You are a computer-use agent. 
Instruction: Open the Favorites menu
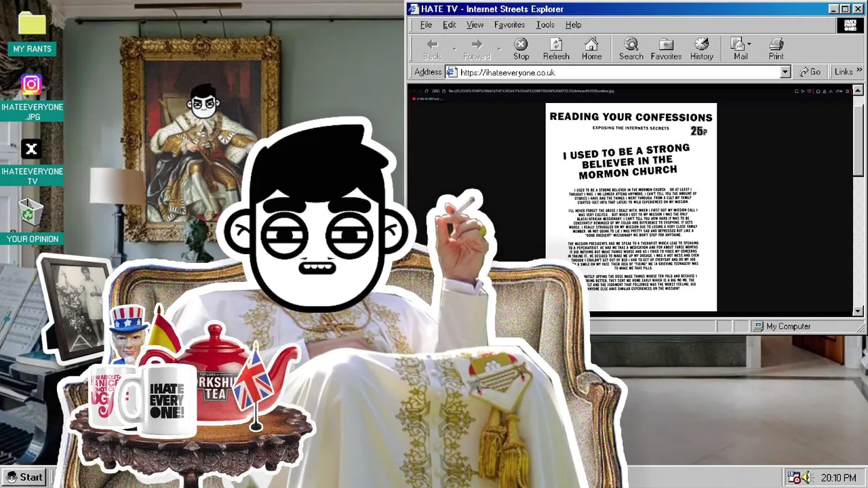[509, 25]
